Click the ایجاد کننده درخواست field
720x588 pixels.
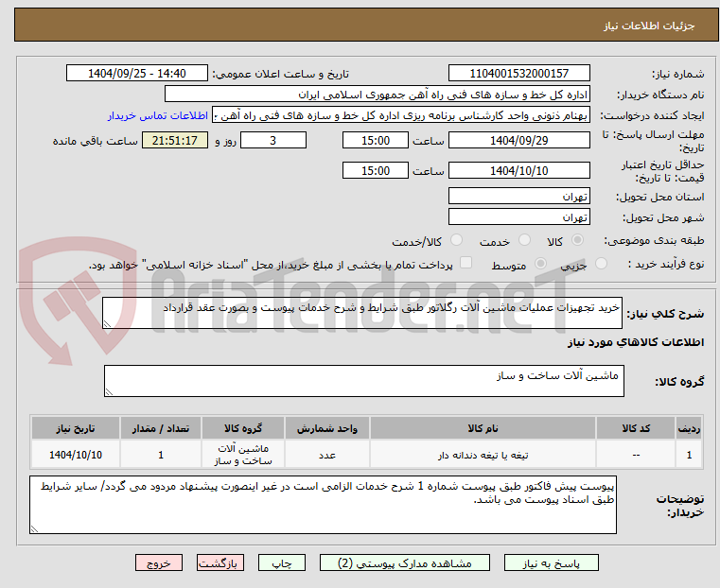coord(401,115)
